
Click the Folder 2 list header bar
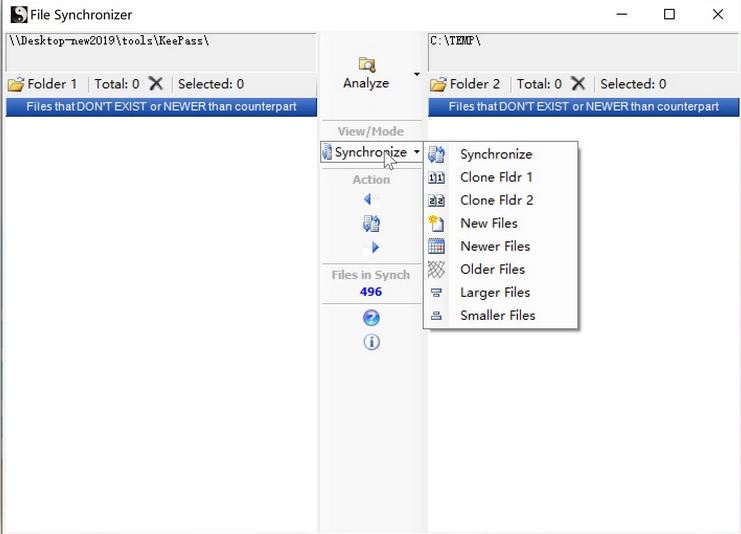[x=584, y=107]
